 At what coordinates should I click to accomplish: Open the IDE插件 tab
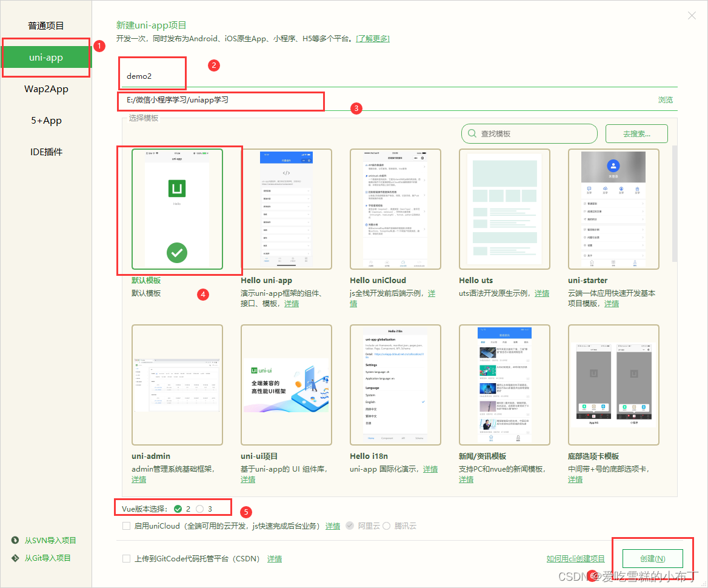click(x=46, y=152)
